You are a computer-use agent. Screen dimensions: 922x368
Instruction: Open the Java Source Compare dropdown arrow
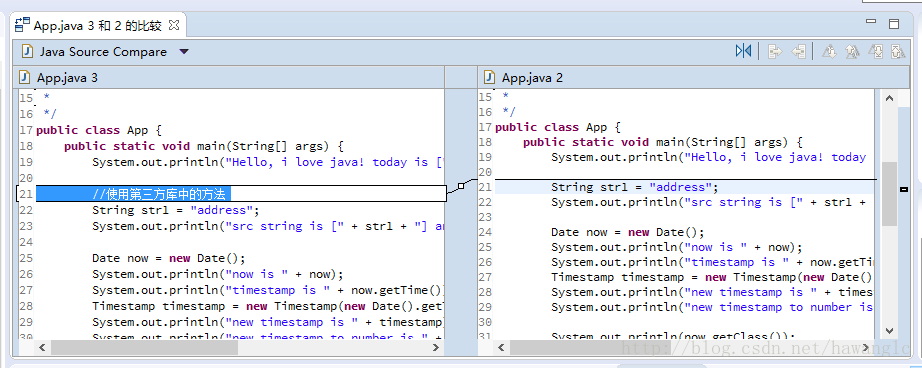click(183, 52)
